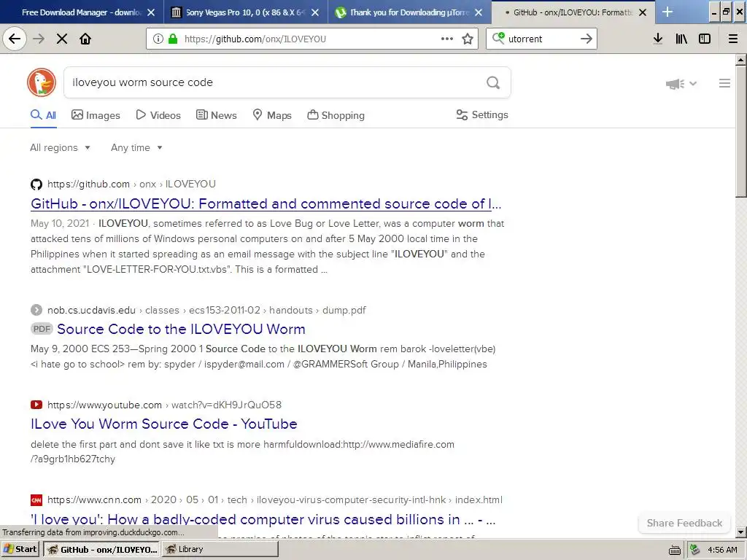
Task: Expand the megaphone announcements dropdown
Action: (681, 84)
